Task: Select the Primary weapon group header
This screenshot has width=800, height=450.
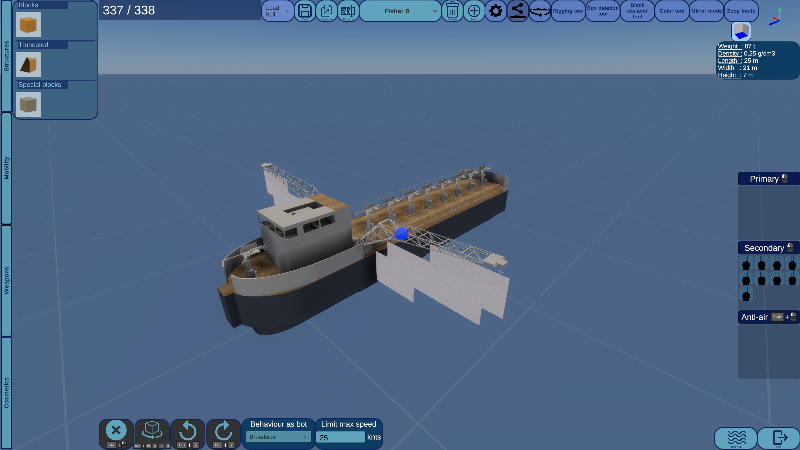Action: point(768,179)
